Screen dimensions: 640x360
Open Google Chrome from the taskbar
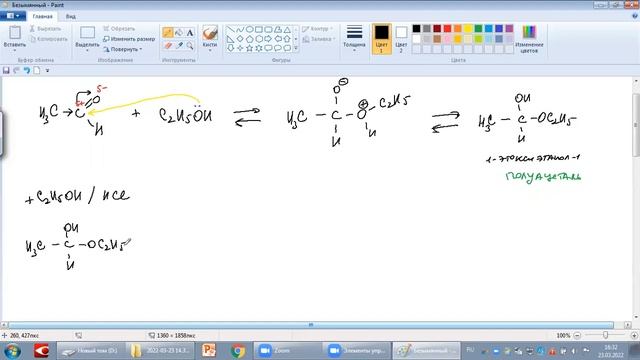pos(238,351)
